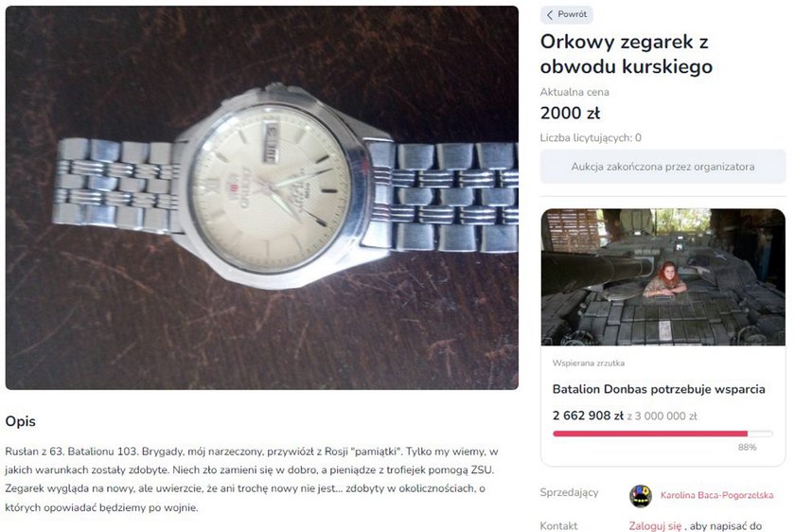The width and height of the screenshot is (795, 532).
Task: Open the seller avatar icon
Action: [641, 495]
